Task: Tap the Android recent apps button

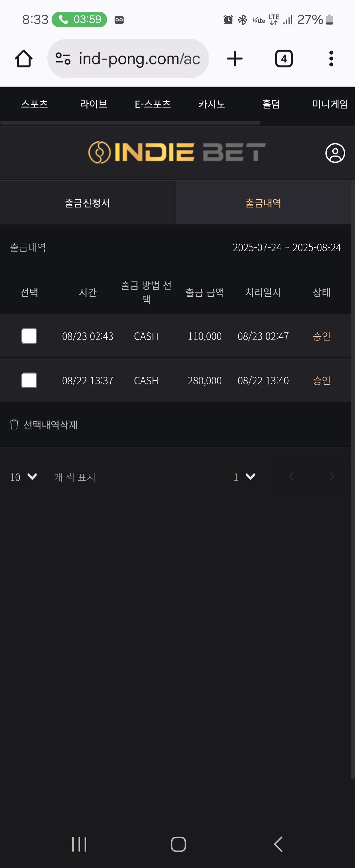Action: [79, 844]
